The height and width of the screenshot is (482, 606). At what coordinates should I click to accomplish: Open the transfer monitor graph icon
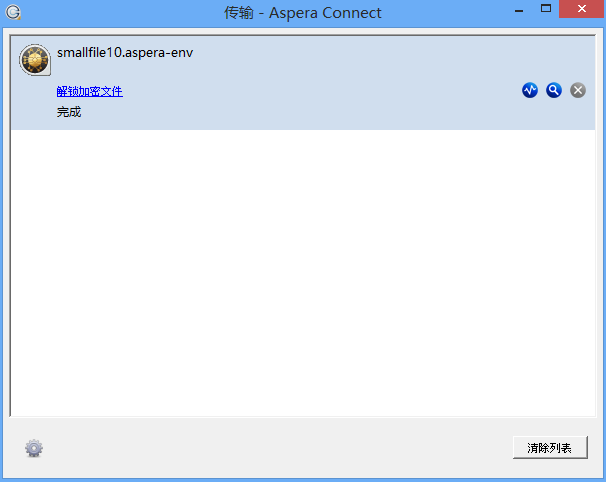(530, 90)
